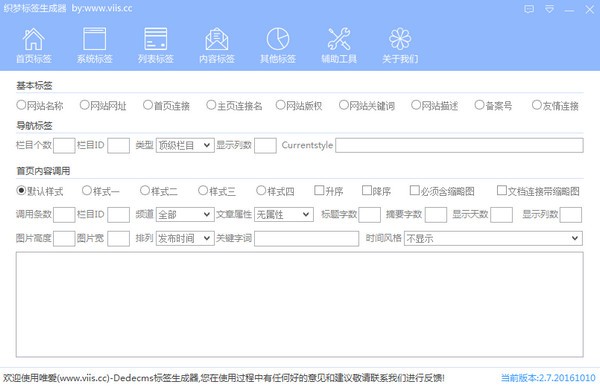Focus the navigation 显示列数 input field
Image resolution: width=600 pixels, height=388 pixels.
265,146
